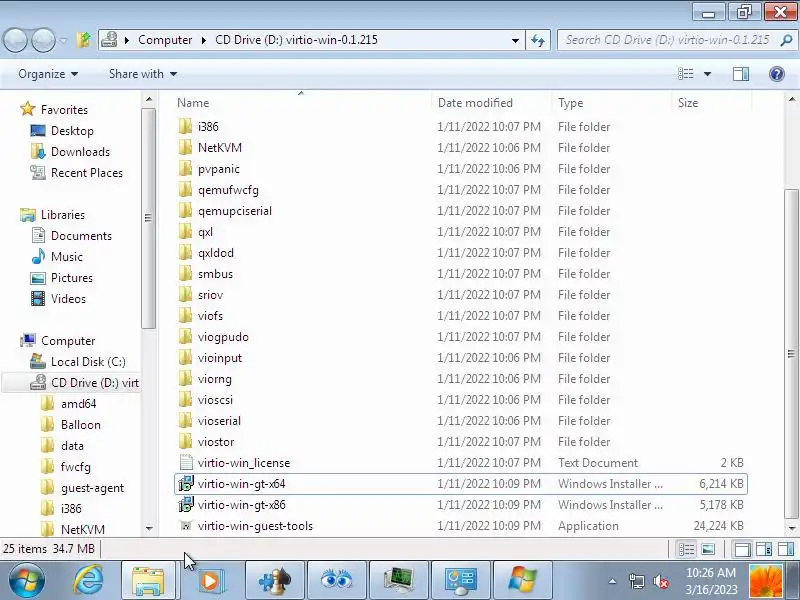Launch Internet Explorer from taskbar
This screenshot has width=800, height=600.
pyautogui.click(x=88, y=581)
